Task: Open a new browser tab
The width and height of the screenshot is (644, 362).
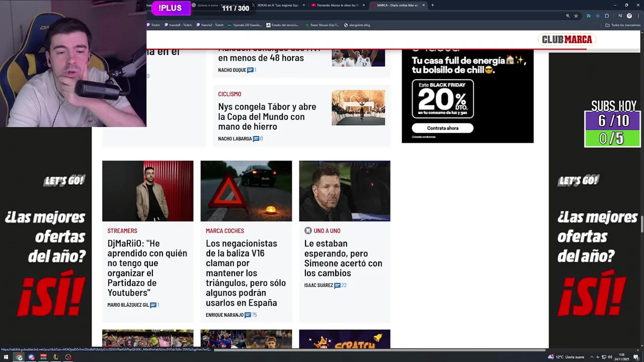Action: 433,5
